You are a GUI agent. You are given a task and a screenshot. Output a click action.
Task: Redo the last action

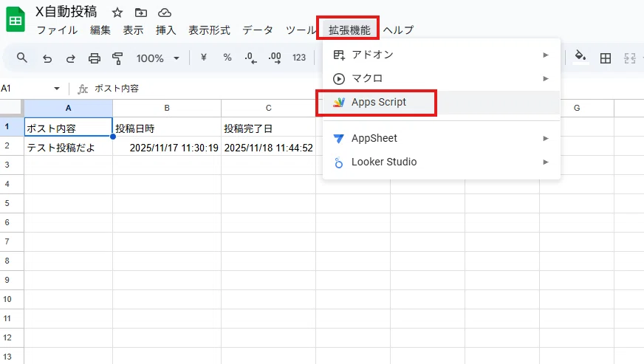(71, 58)
